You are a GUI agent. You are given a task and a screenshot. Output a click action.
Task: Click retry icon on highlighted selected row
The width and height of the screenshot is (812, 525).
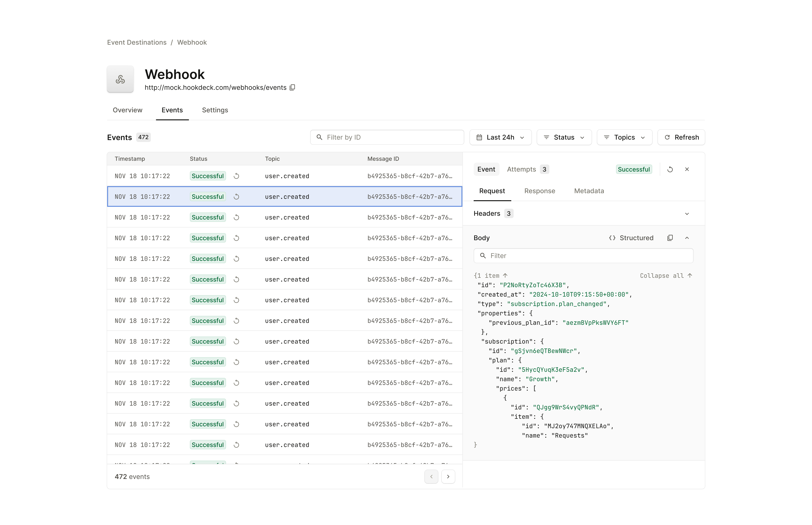tap(237, 197)
